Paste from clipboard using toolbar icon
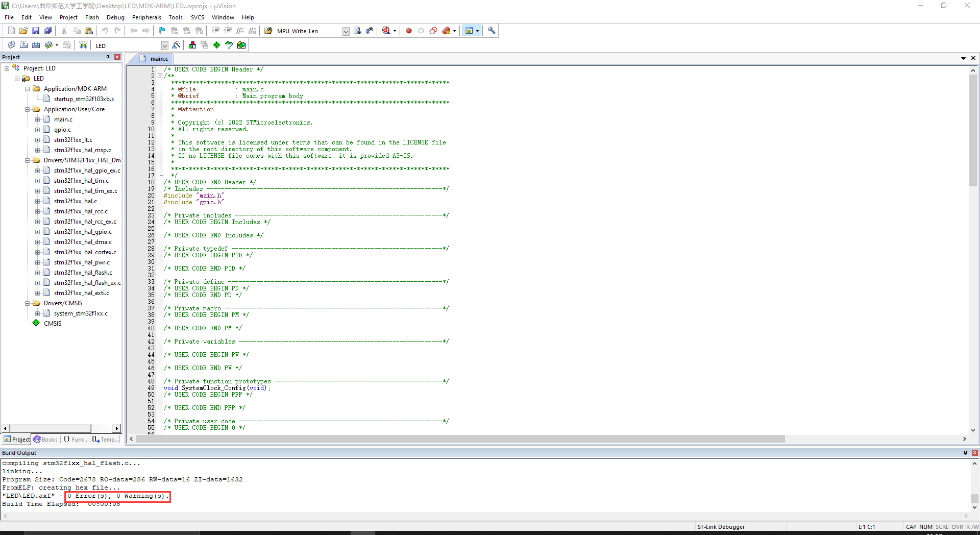Viewport: 980px width, 535px height. pyautogui.click(x=89, y=31)
